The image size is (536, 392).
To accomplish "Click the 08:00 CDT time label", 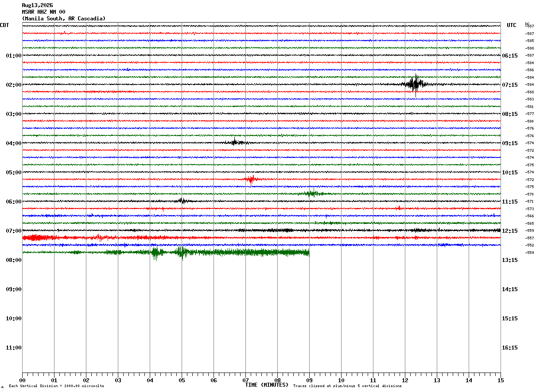I will [14, 260].
